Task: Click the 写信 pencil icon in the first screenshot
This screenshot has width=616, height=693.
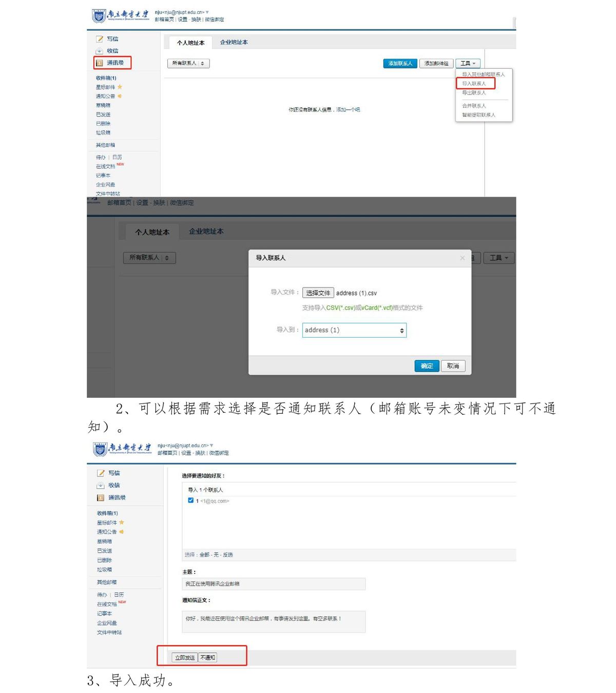Action: point(100,39)
